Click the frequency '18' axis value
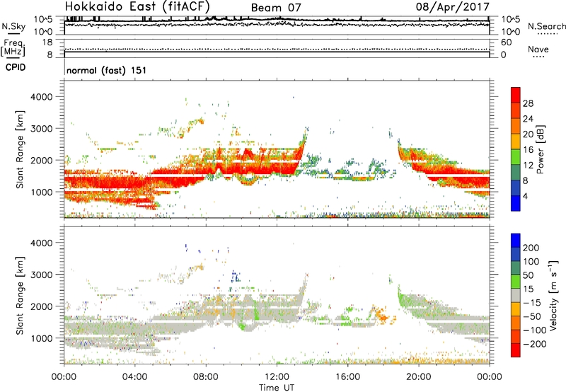The image size is (566, 392). pyautogui.click(x=47, y=42)
